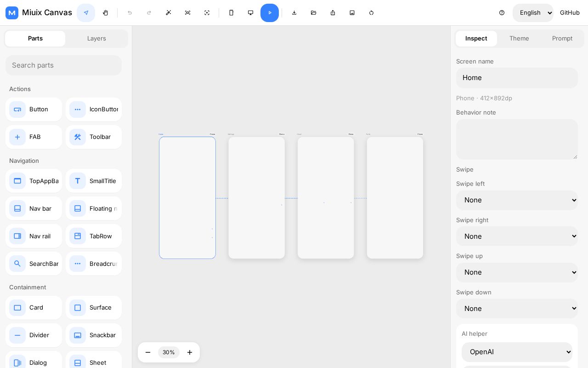Open the GitHub link
This screenshot has height=368, width=588.
click(570, 13)
